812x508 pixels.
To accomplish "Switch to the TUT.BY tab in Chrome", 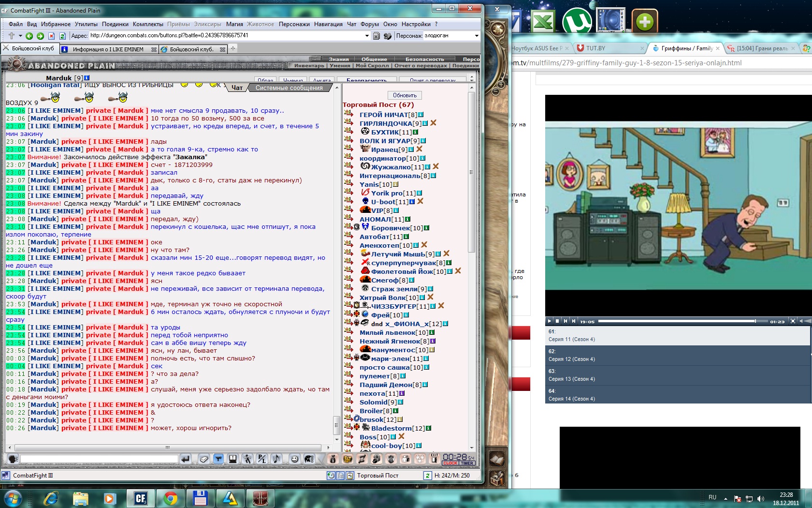I will click(610, 48).
